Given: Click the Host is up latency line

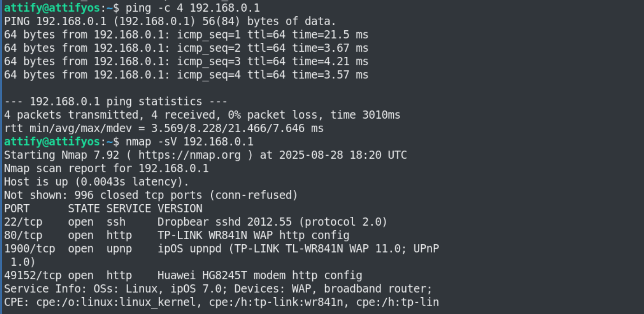Looking at the screenshot, I should pyautogui.click(x=96, y=182).
